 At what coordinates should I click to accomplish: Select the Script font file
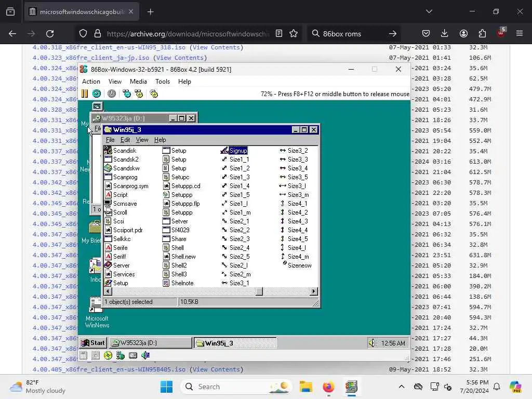point(116,194)
